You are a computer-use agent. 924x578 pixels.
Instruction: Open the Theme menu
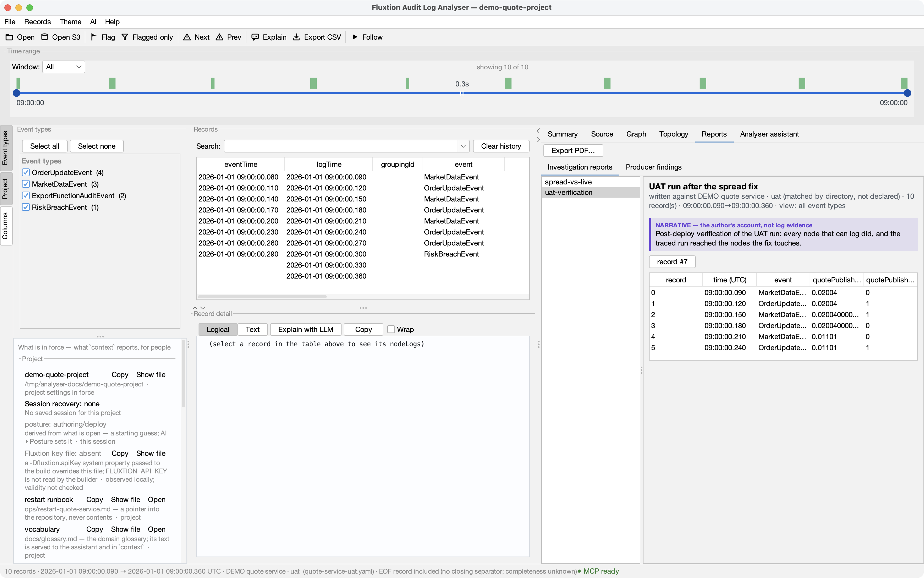(71, 22)
